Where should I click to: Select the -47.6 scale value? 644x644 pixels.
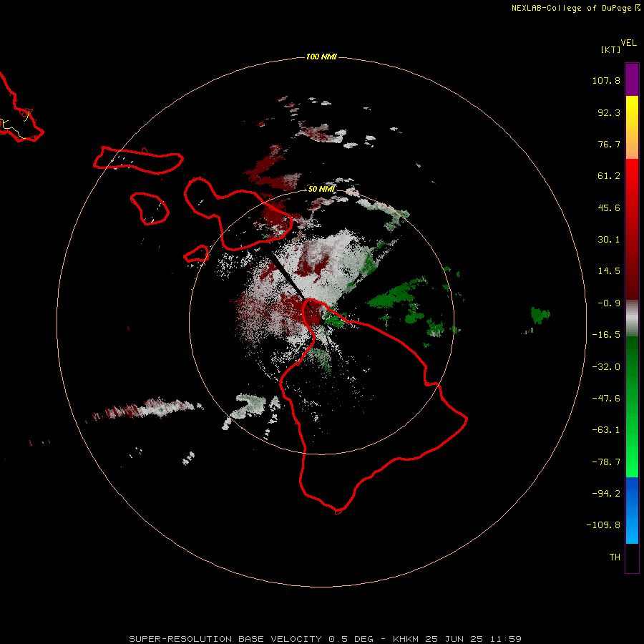coord(606,399)
